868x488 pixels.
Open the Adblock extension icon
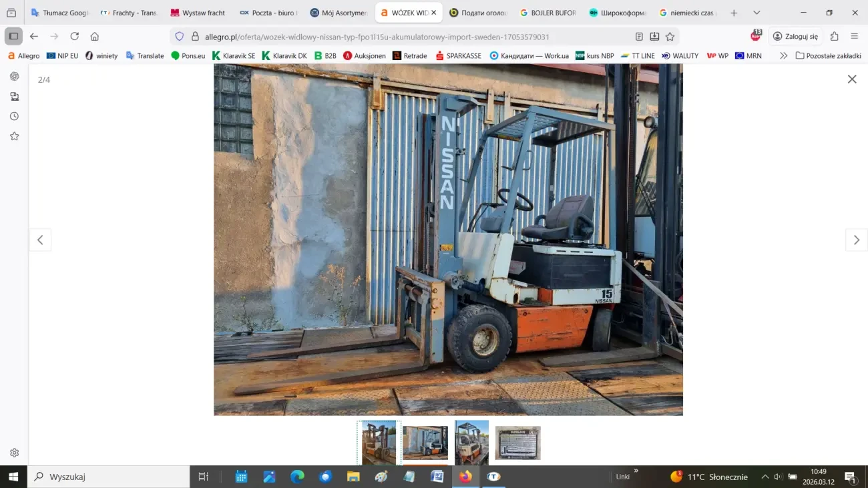click(x=756, y=35)
